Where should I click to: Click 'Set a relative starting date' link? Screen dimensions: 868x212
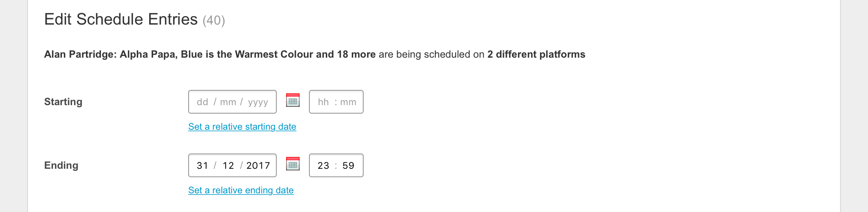click(x=242, y=127)
